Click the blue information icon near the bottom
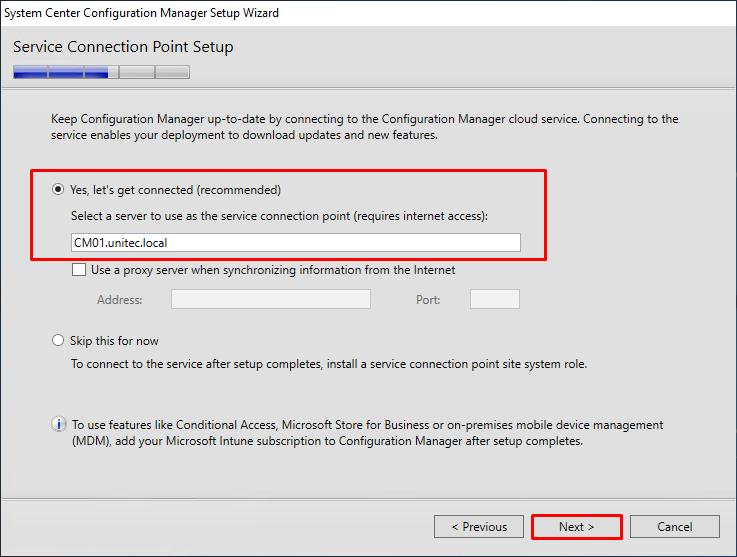The height and width of the screenshot is (557, 737). pos(59,424)
